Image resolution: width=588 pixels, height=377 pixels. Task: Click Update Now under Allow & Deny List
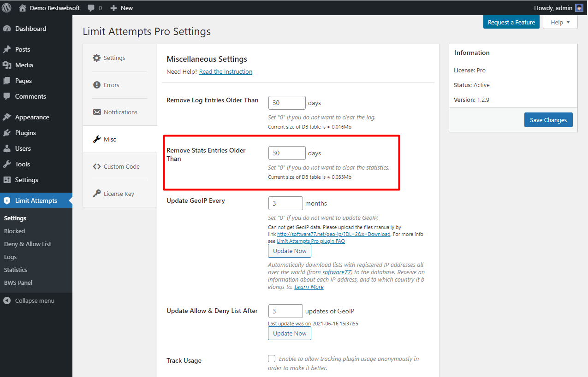[x=290, y=333]
